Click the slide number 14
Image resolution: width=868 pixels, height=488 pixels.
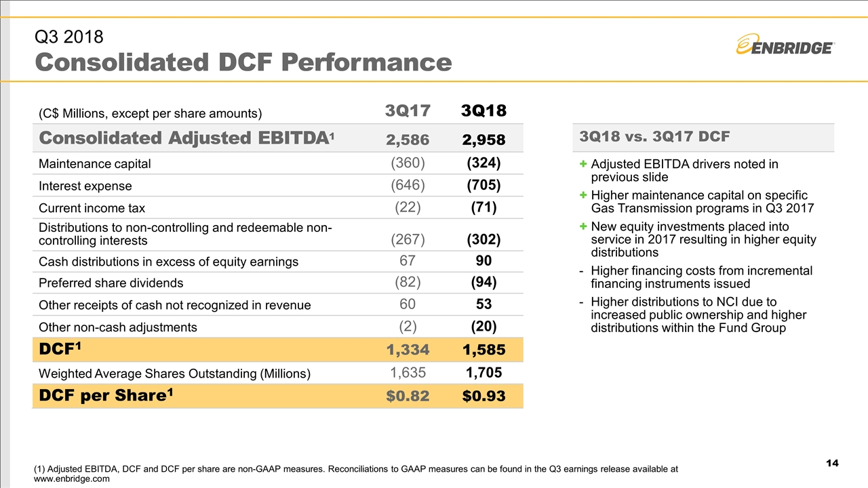point(833,463)
